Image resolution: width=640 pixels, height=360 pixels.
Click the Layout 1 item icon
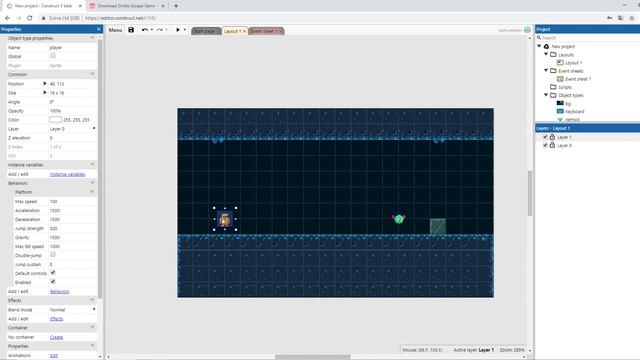coord(560,62)
